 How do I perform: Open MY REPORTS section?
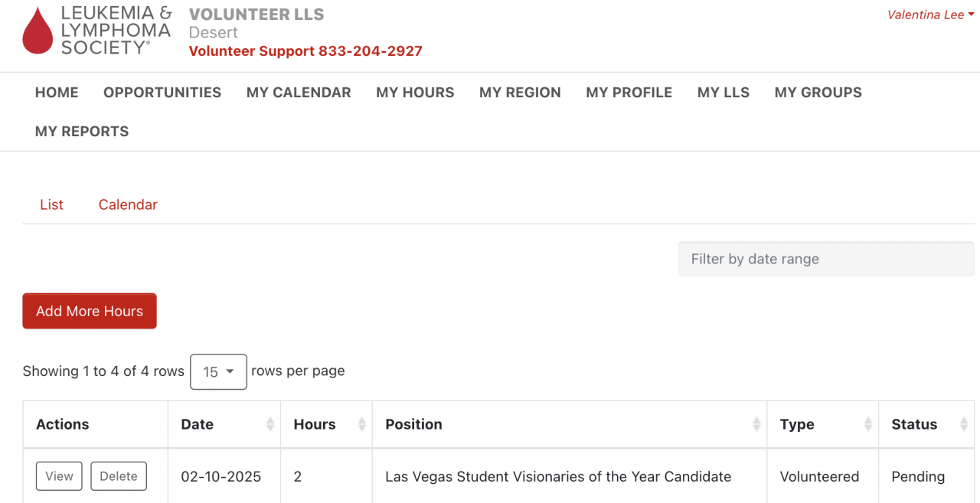click(x=82, y=132)
